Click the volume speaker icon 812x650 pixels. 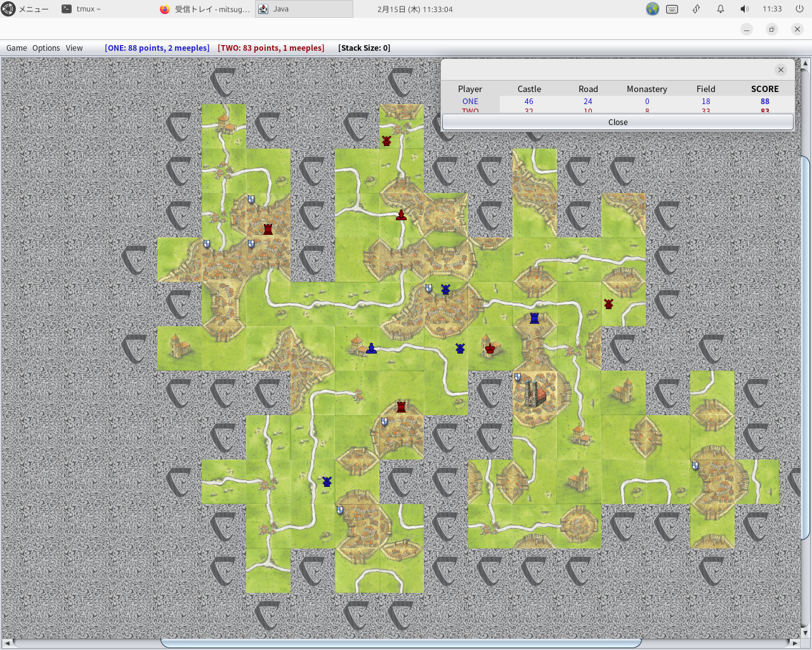pyautogui.click(x=744, y=9)
